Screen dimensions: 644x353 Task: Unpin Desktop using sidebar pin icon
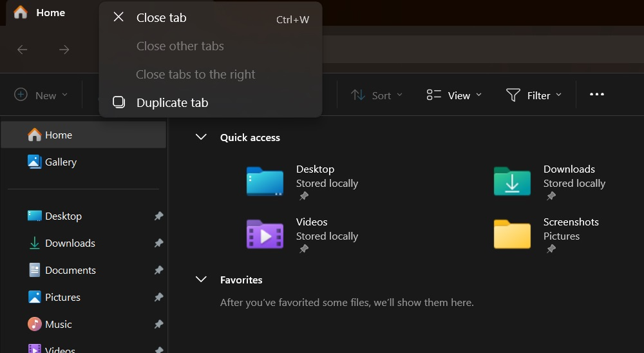click(158, 216)
